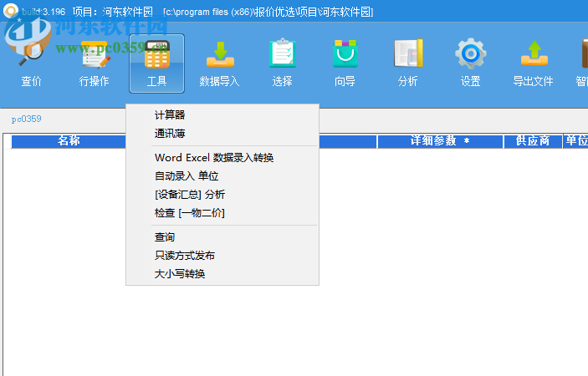Select 计算器 from the tools menu
588x376 pixels.
(222, 115)
